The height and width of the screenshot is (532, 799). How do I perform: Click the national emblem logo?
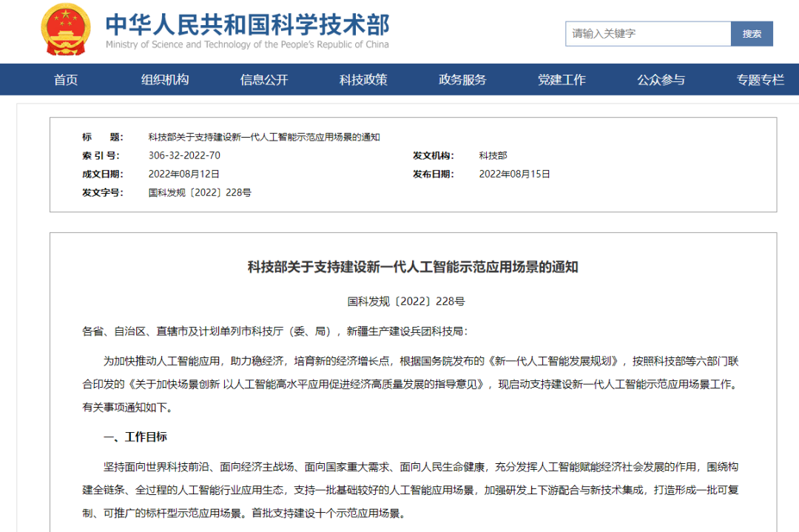[66, 30]
